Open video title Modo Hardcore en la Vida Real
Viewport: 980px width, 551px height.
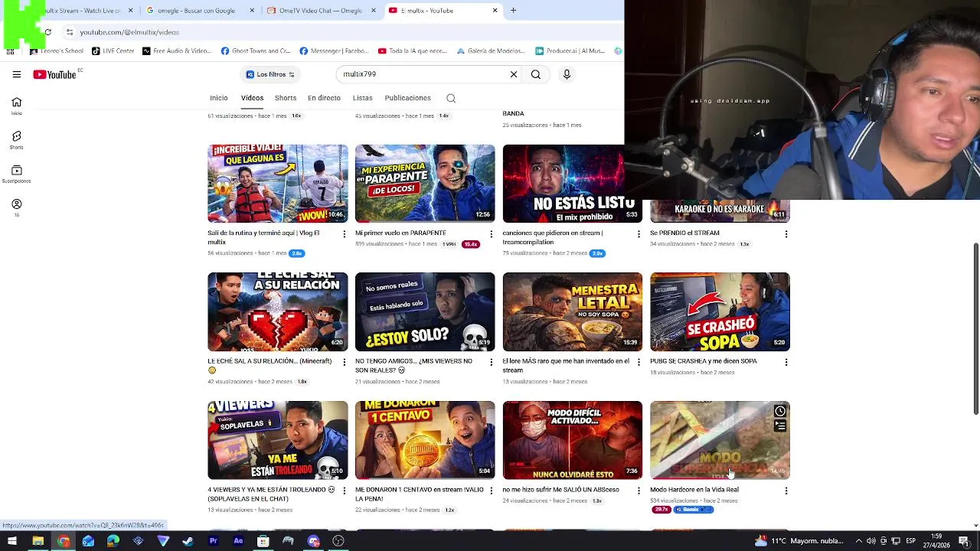[694, 490]
